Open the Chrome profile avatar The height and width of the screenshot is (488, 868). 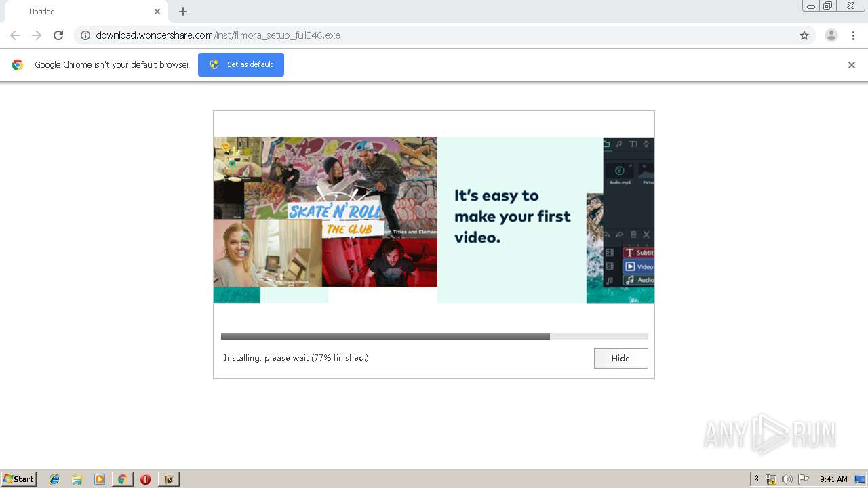pyautogui.click(x=831, y=35)
